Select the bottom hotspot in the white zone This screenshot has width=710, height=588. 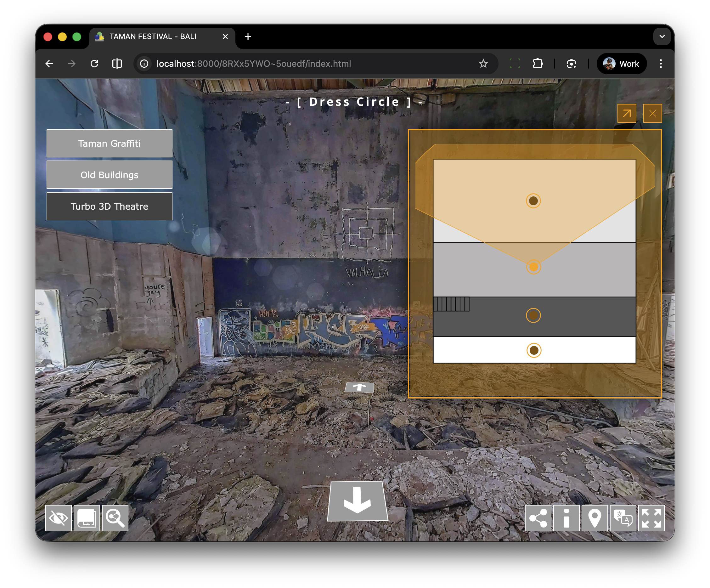(x=534, y=350)
